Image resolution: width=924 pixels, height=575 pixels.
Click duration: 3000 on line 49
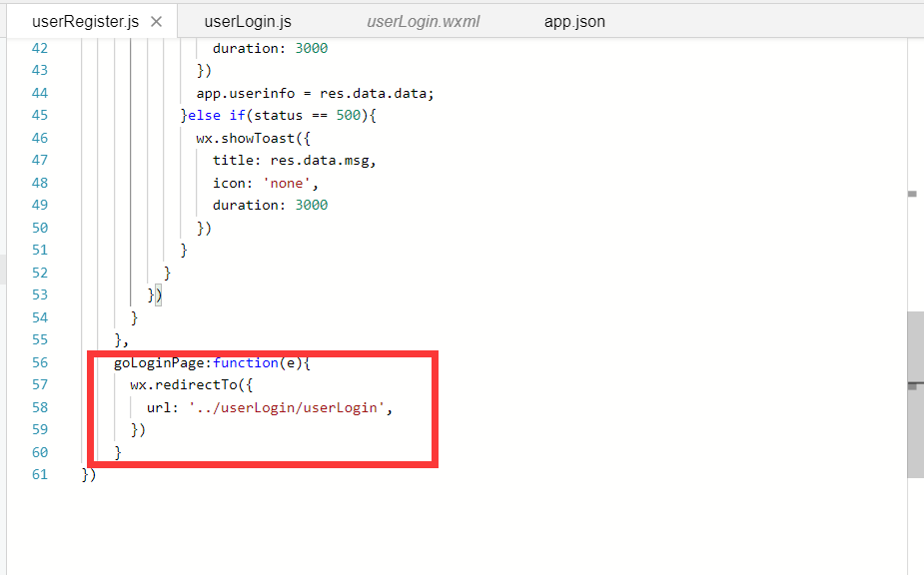pos(271,205)
